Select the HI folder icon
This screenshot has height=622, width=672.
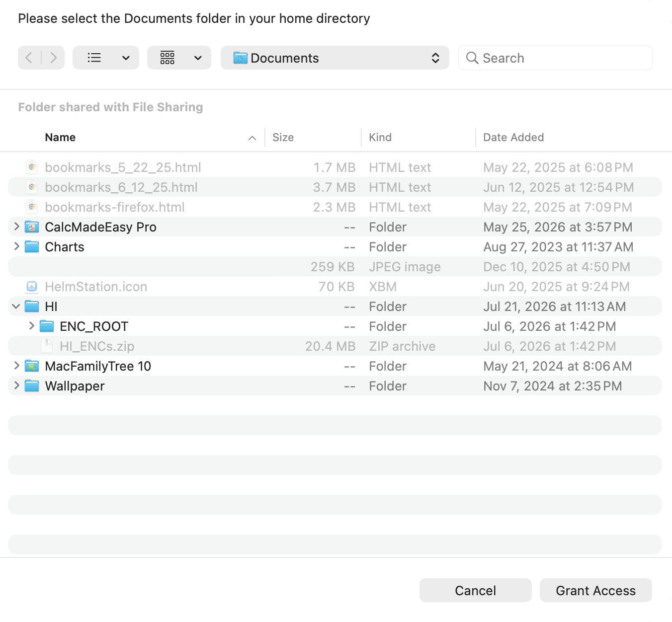(32, 306)
